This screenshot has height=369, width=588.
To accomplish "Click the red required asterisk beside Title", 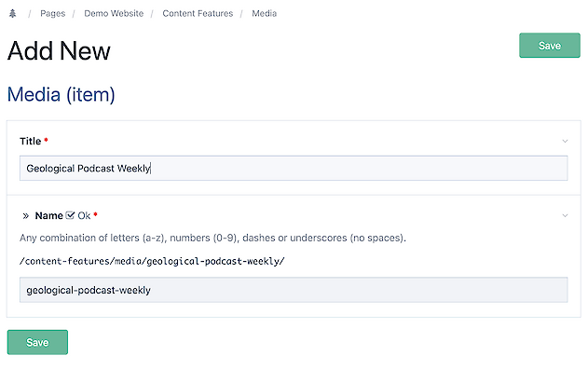I will pos(46,140).
